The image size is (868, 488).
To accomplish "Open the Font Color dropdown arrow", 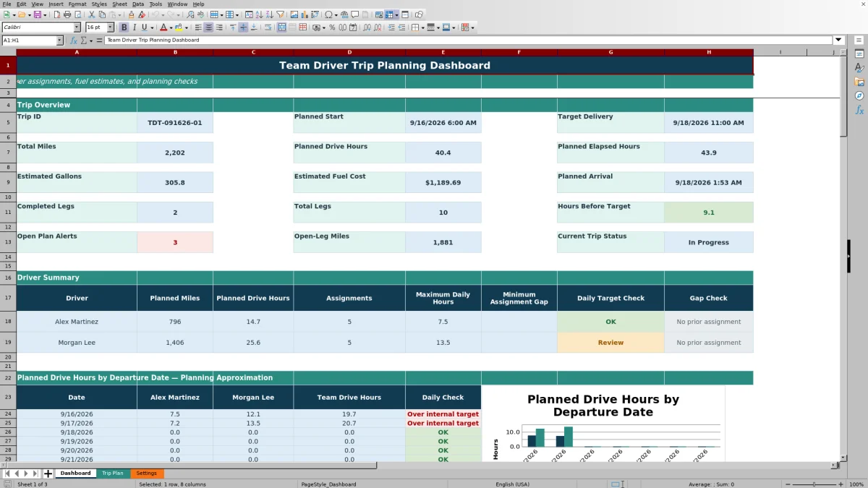I will [x=171, y=27].
